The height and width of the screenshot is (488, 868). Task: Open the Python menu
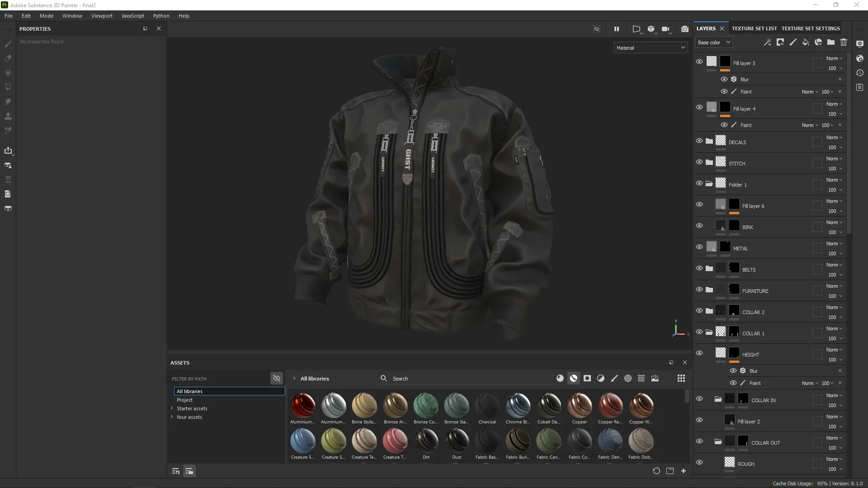coord(161,15)
